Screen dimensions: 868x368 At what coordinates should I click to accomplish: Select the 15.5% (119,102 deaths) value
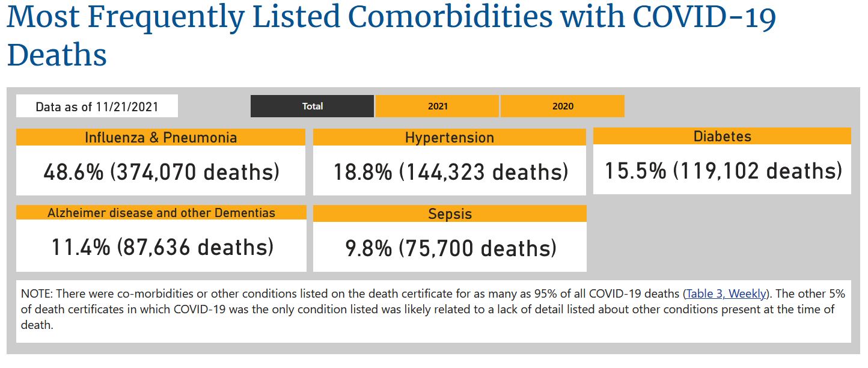[x=723, y=171]
